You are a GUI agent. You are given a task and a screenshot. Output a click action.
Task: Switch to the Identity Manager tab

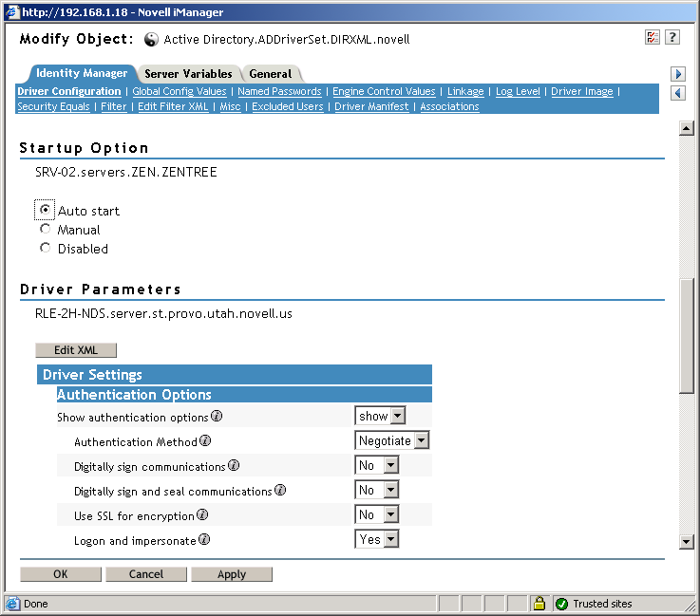(x=82, y=73)
